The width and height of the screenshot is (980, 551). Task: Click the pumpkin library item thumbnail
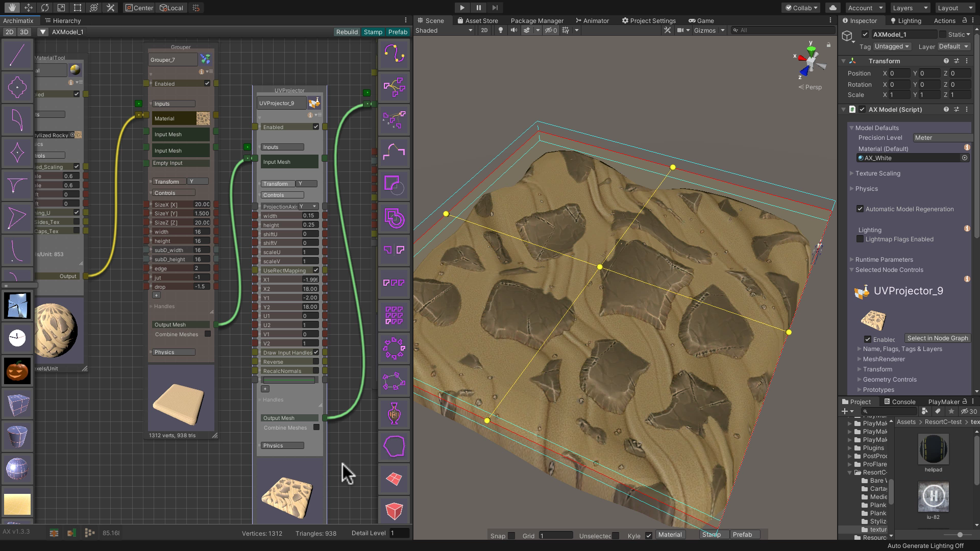[x=17, y=370]
